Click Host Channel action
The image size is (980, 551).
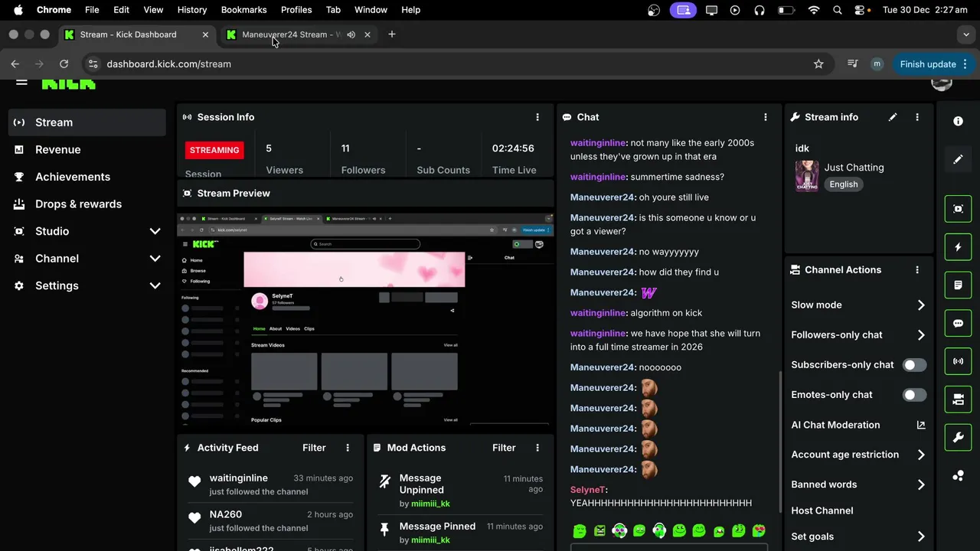822,510
